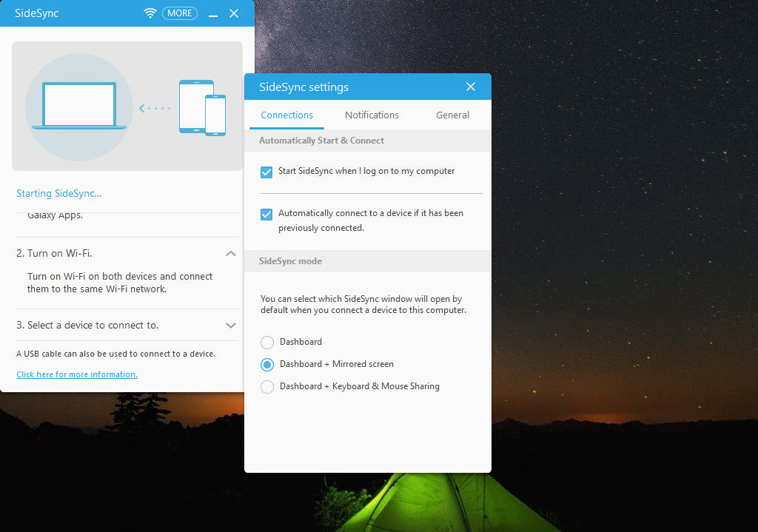Screen dimensions: 758x532
Task: Click the Wi-Fi icon in SideSync title bar
Action: tap(150, 13)
